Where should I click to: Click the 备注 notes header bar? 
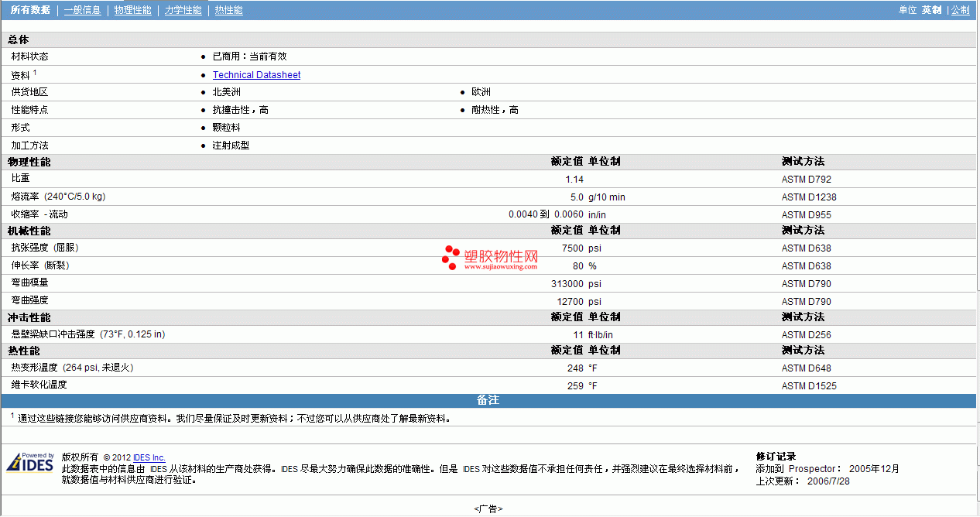click(488, 401)
